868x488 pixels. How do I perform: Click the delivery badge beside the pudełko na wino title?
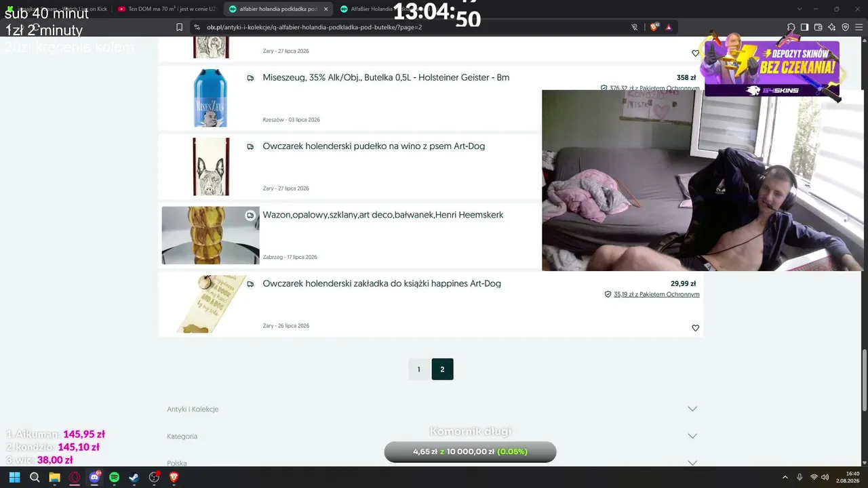pyautogui.click(x=250, y=146)
